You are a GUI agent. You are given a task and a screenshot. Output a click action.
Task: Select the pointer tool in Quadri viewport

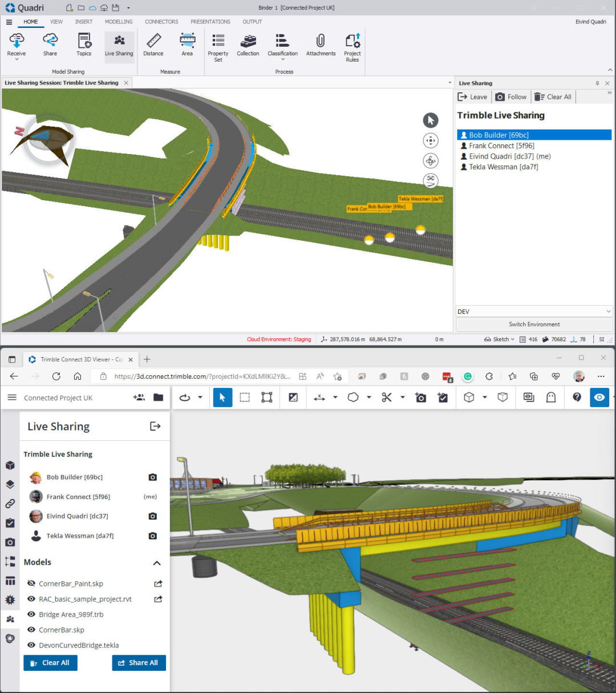[431, 120]
